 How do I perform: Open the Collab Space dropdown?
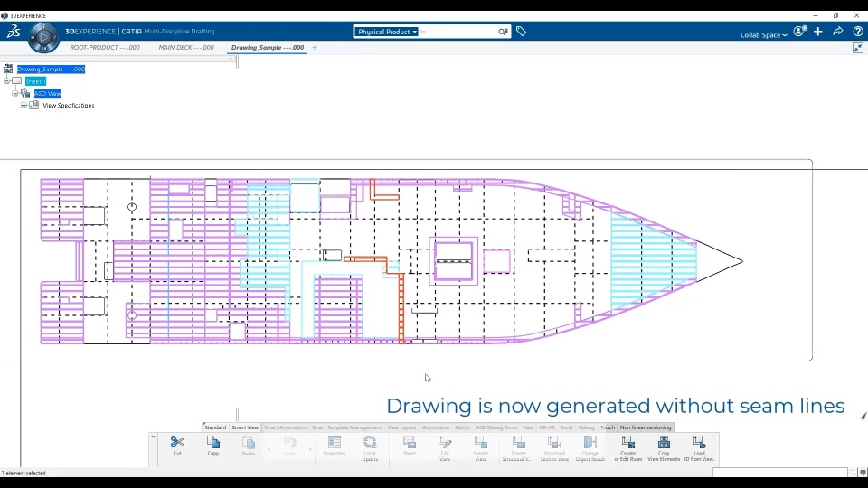(763, 35)
